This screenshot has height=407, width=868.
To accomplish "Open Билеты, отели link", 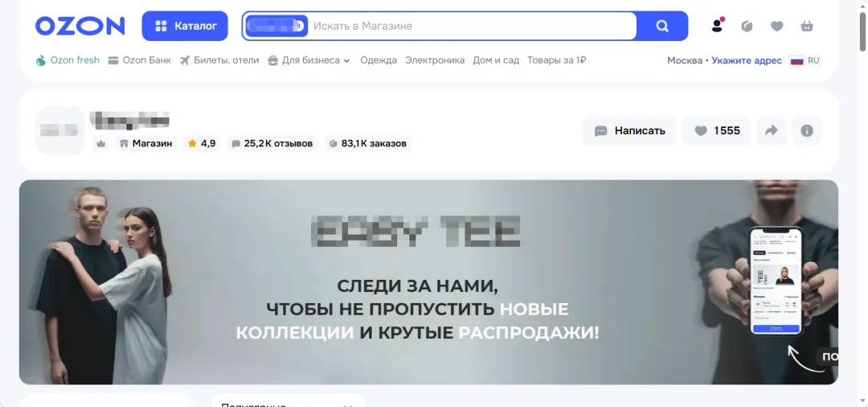I will [219, 60].
